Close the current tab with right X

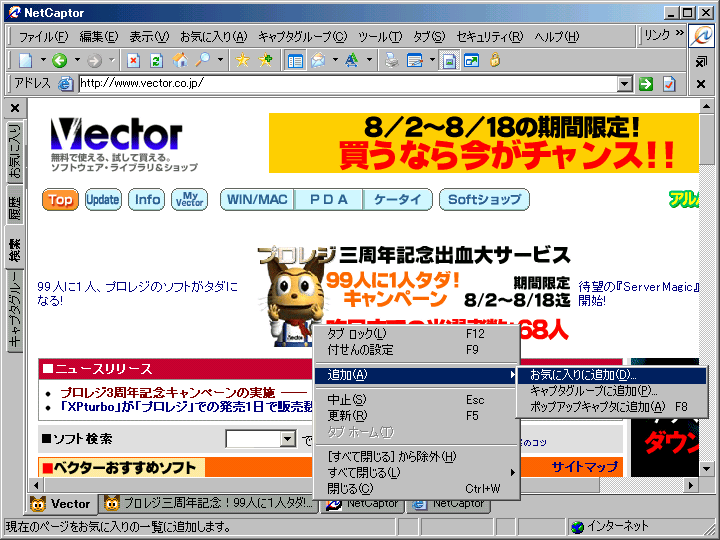pos(701,84)
